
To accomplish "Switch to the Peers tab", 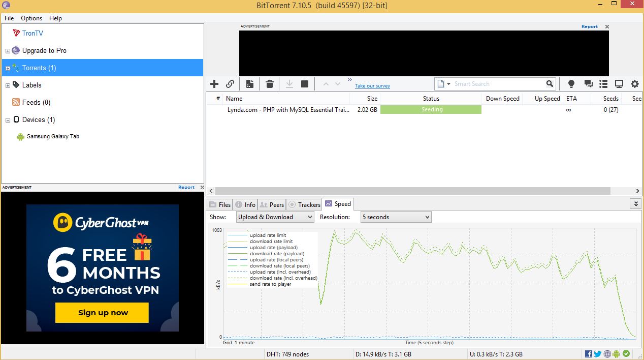I will pyautogui.click(x=272, y=204).
